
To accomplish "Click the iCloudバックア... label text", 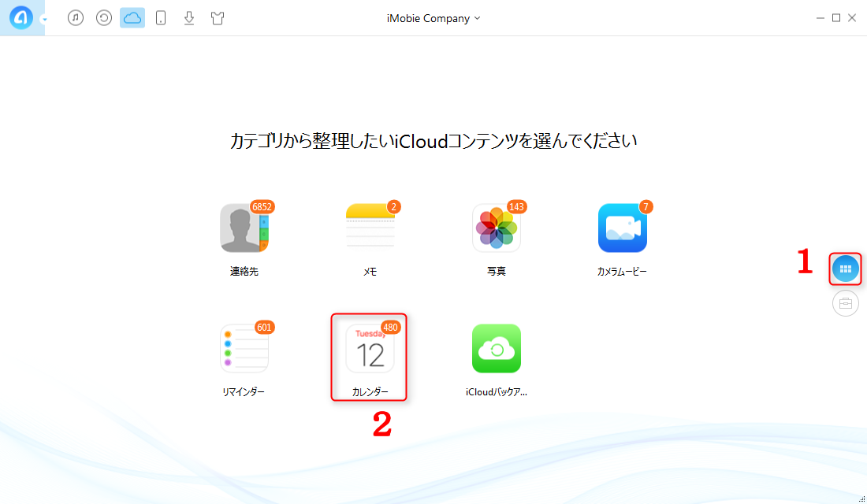I will [496, 392].
